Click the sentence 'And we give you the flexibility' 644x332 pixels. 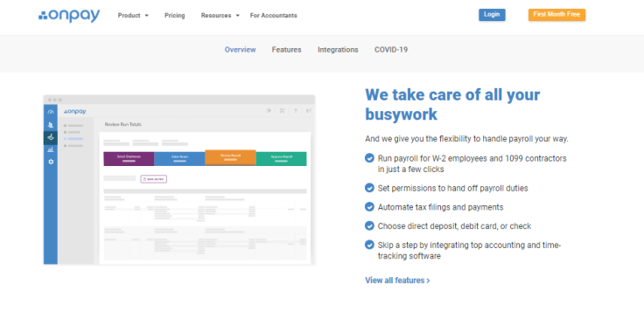pos(466,139)
